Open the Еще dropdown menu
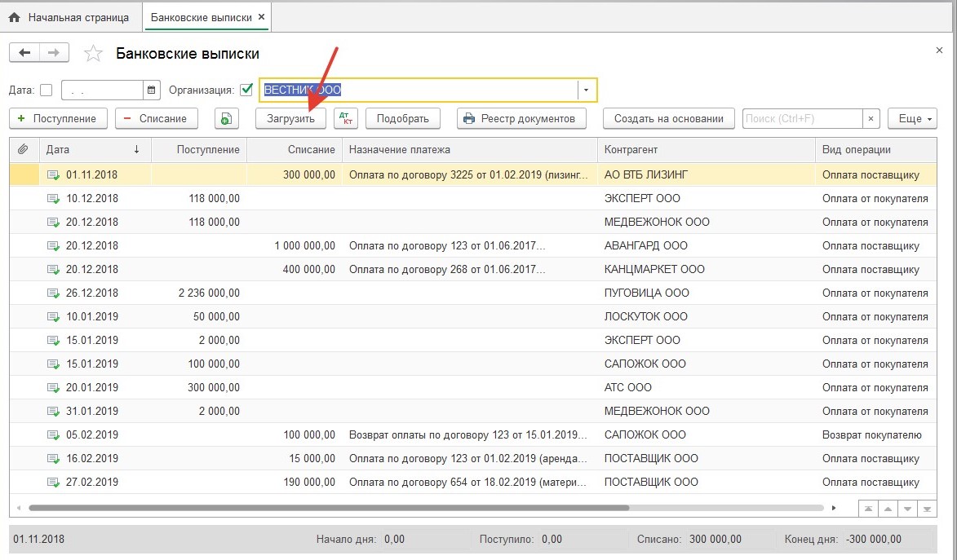This screenshot has height=560, width=957. pyautogui.click(x=912, y=118)
